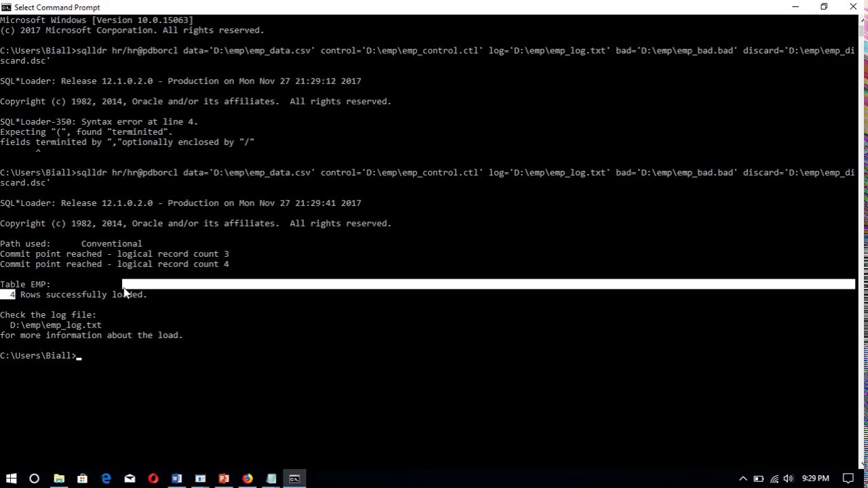Launch Microsoft Store from taskbar
The image size is (868, 488).
pos(82,479)
